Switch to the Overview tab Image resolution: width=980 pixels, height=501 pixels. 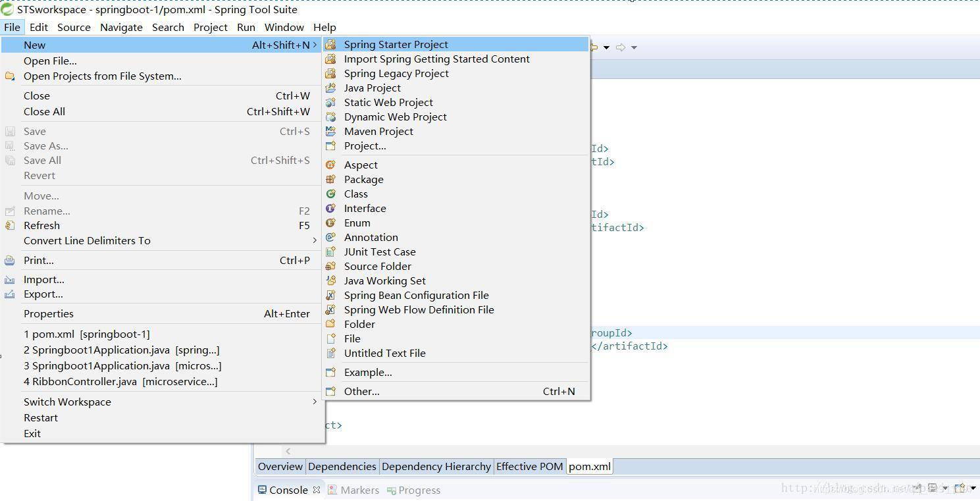pyautogui.click(x=280, y=467)
